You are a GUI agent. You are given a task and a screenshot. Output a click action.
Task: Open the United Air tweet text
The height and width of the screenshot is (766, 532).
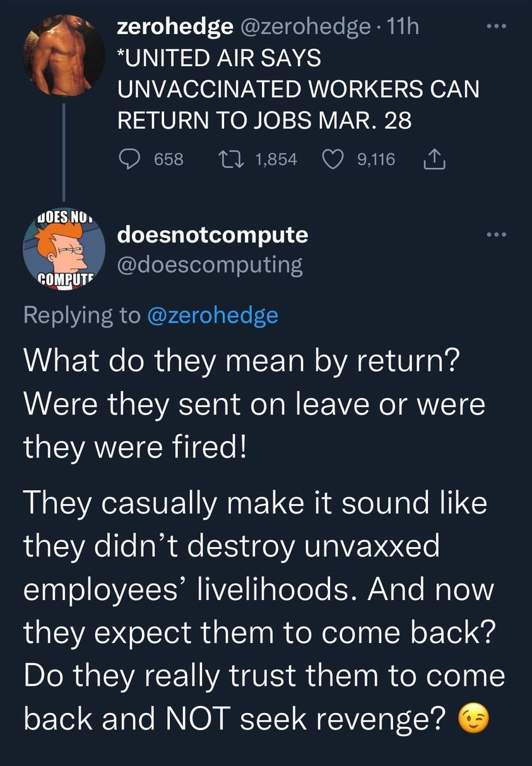coord(298,89)
